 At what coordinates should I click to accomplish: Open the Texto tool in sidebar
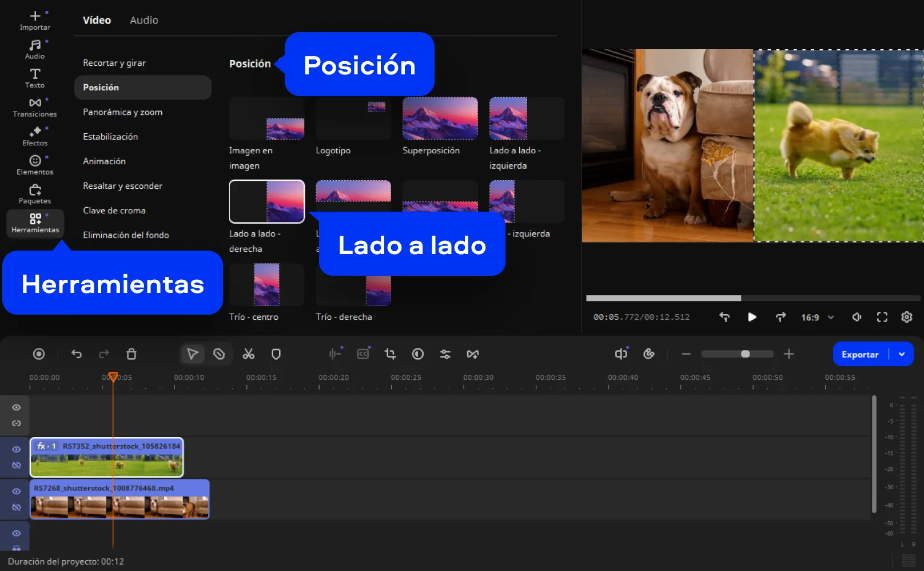coord(35,78)
